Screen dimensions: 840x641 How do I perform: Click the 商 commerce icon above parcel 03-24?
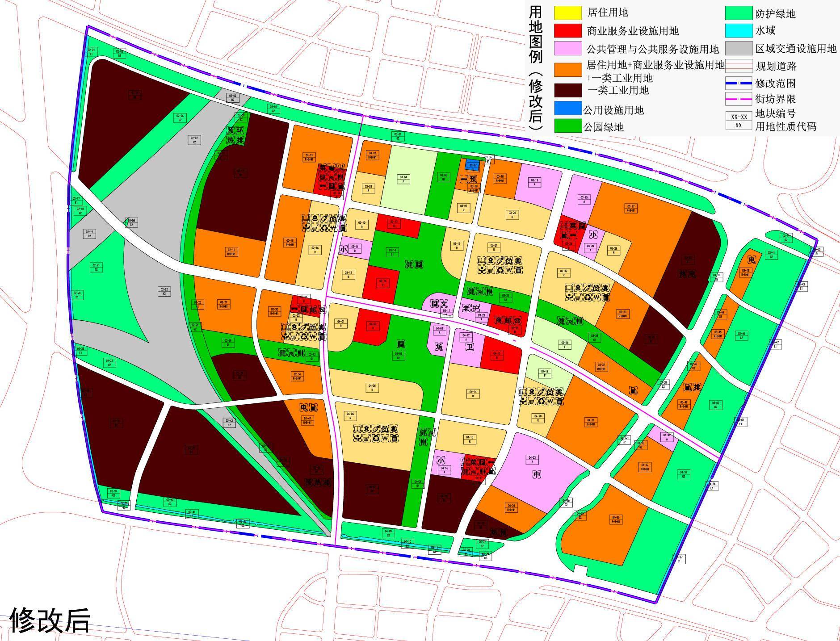[499, 320]
